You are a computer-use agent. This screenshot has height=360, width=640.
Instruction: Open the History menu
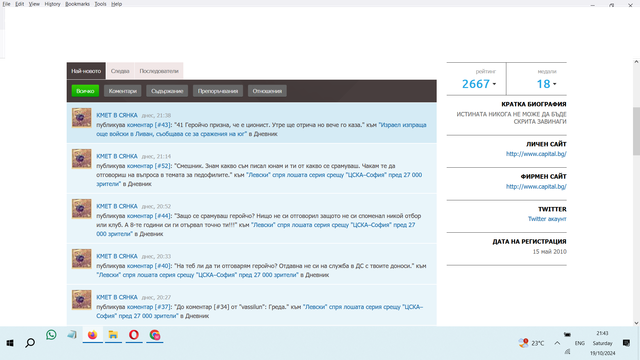pyautogui.click(x=52, y=4)
